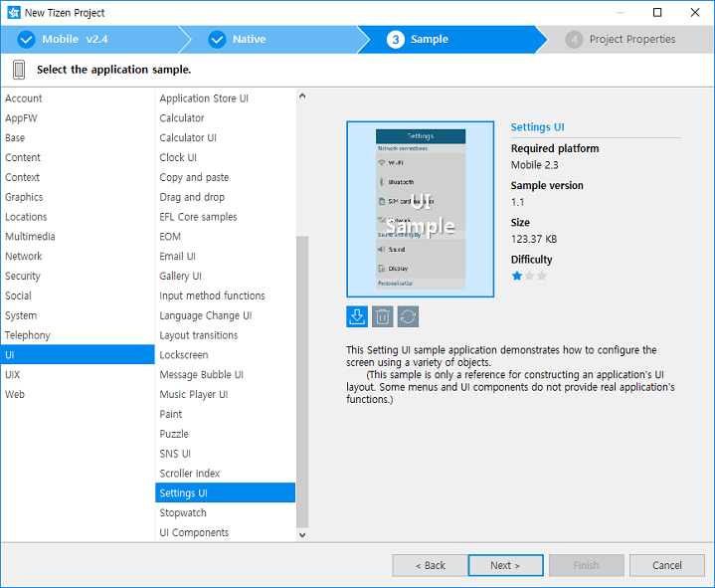715x588 pixels.
Task: Click the Native step checkmark icon
Action: coord(217,40)
